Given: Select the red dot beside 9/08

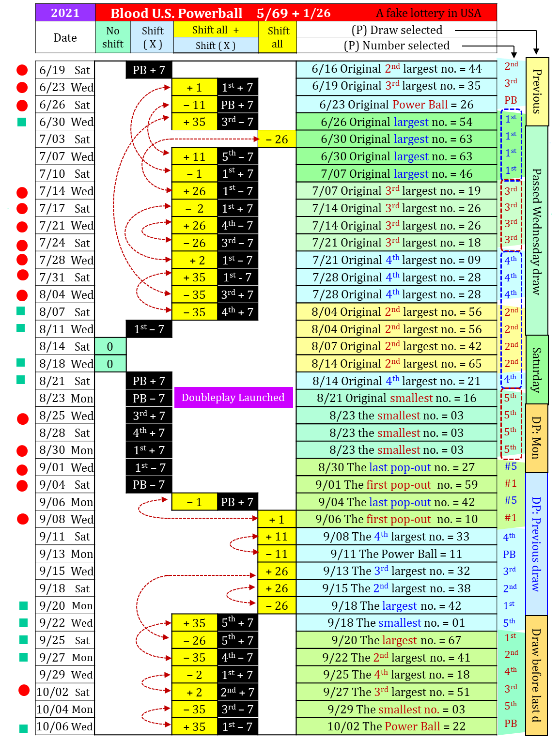Looking at the screenshot, I should tap(23, 519).
